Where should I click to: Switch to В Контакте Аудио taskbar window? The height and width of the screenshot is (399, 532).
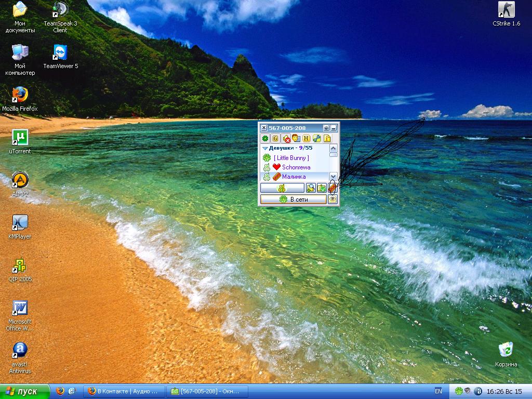pos(124,392)
